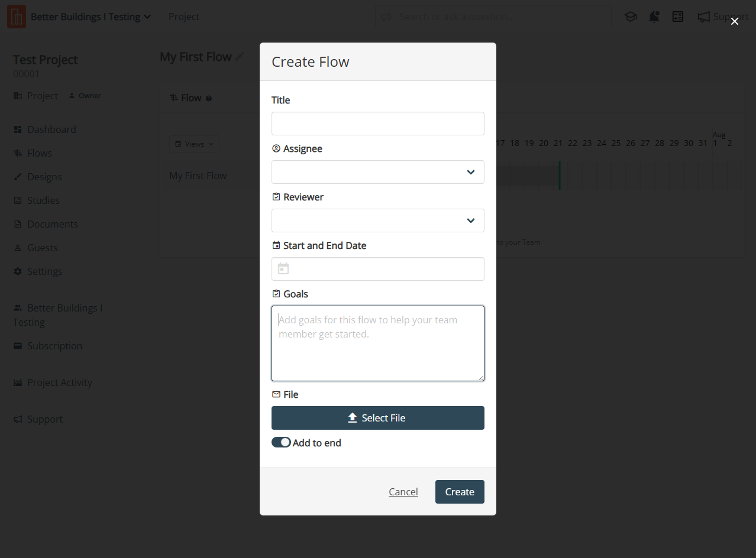Viewport: 756px width, 558px height.
Task: Go to Designs in sidebar
Action: tap(38, 177)
